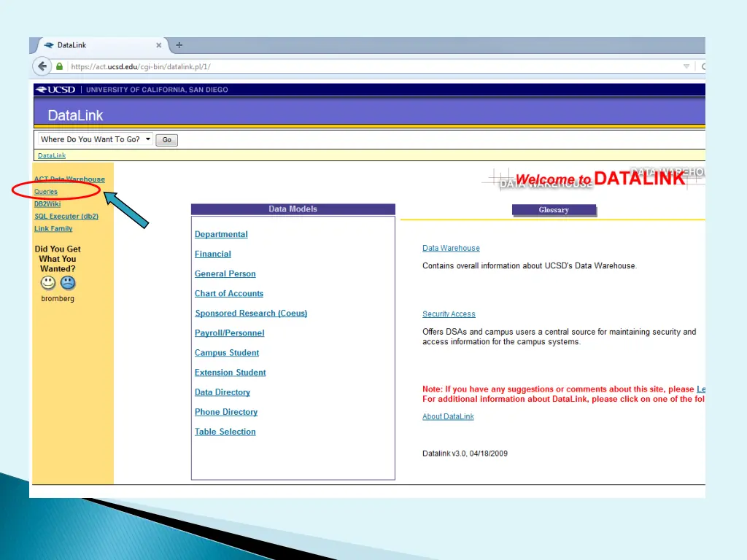Expand the 'Where Do You Want To Go?' dropdown

96,139
